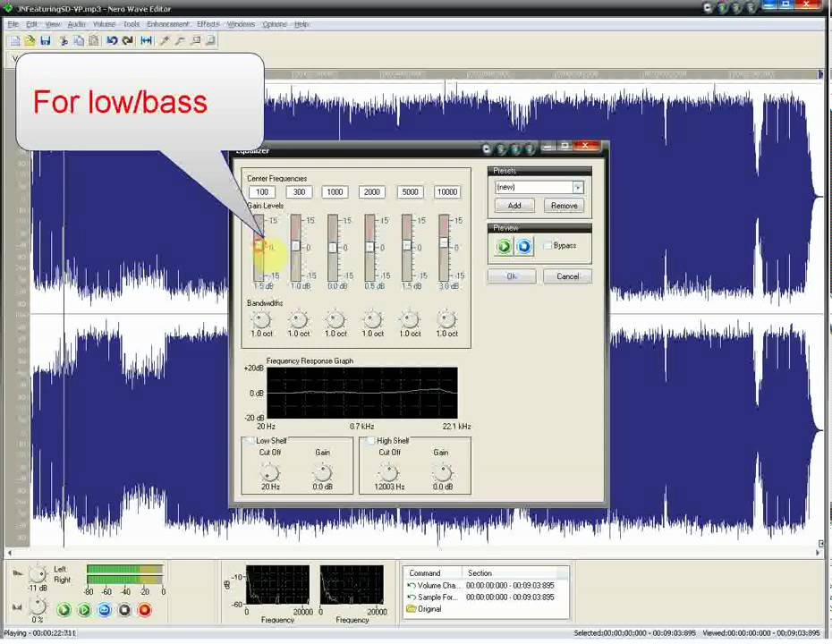This screenshot has width=832, height=644.
Task: Confirm Equalizer with Ok button
Action: [511, 276]
